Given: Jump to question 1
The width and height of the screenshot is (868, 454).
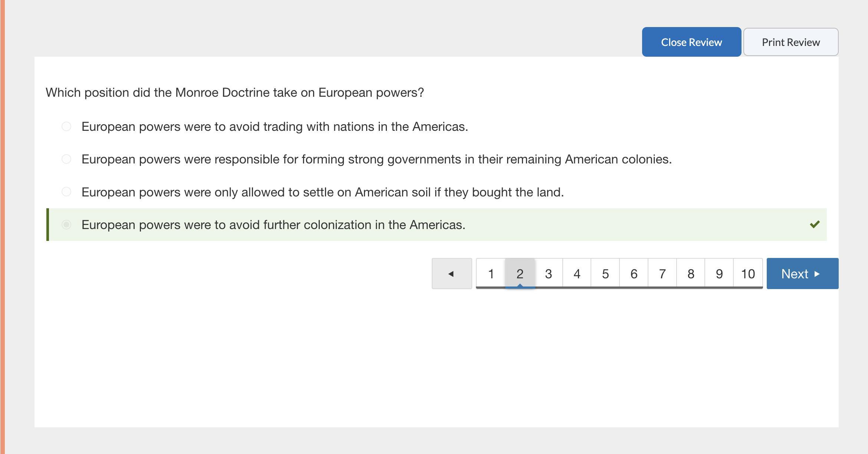Looking at the screenshot, I should pos(491,274).
